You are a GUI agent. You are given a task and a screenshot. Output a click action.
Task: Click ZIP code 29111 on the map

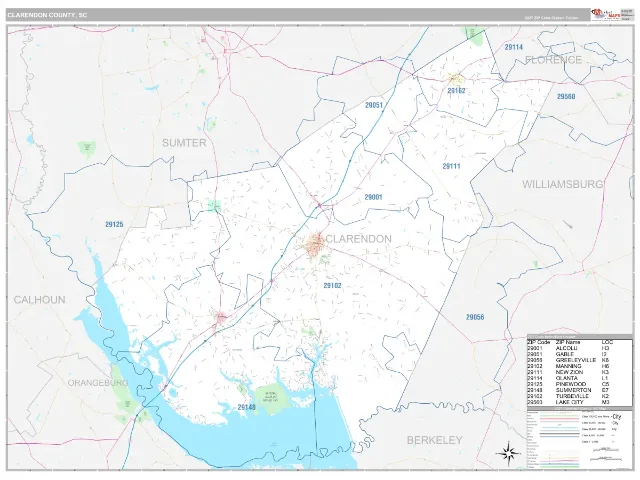tap(451, 166)
